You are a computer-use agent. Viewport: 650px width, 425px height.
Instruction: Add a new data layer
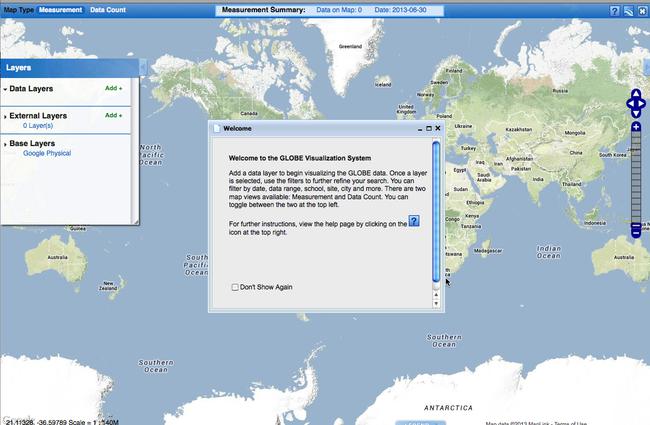(x=113, y=89)
